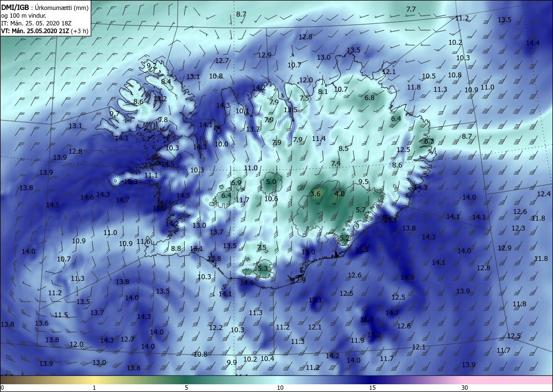
Task: Click the map value 15.2
Action: [x=374, y=334]
